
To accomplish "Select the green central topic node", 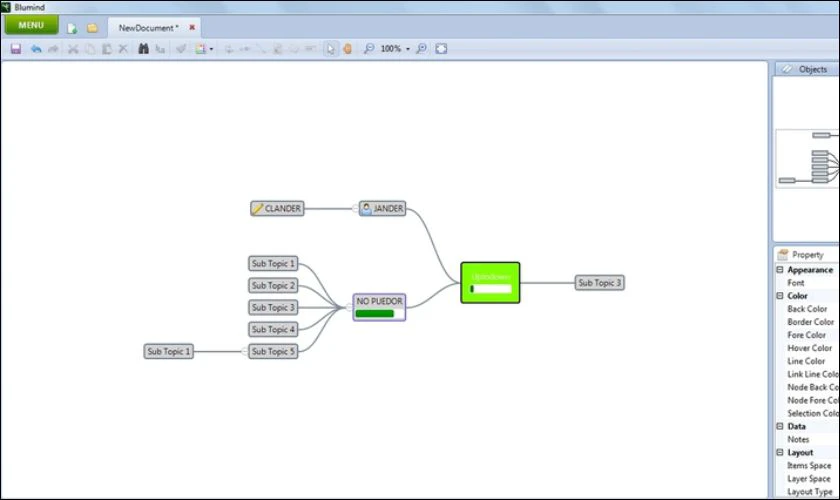I will [490, 282].
